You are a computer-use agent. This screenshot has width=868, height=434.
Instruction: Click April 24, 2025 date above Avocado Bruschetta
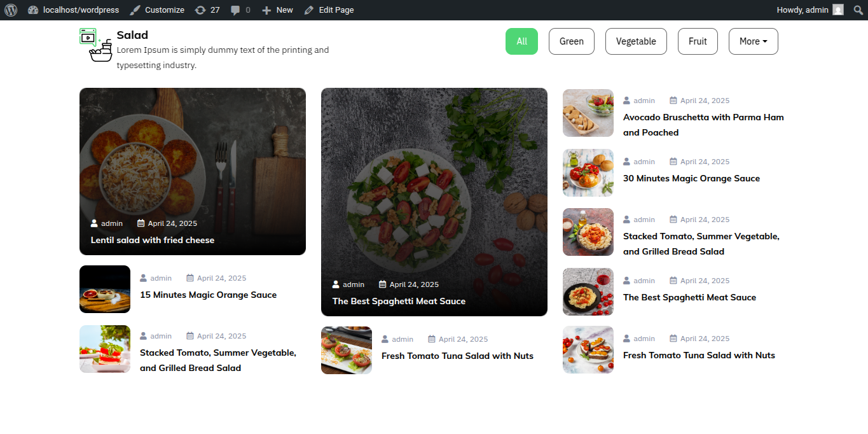point(705,101)
